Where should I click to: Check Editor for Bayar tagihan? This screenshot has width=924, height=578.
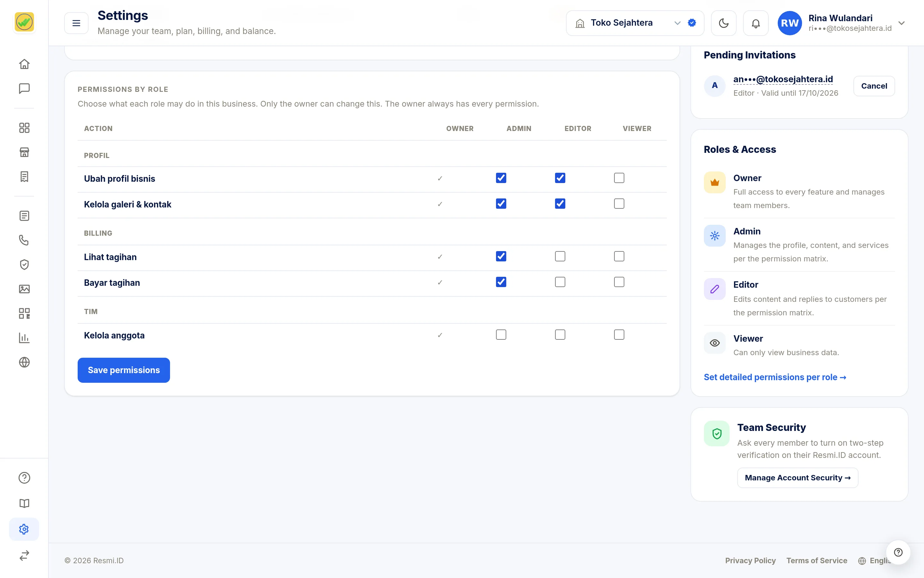click(560, 282)
